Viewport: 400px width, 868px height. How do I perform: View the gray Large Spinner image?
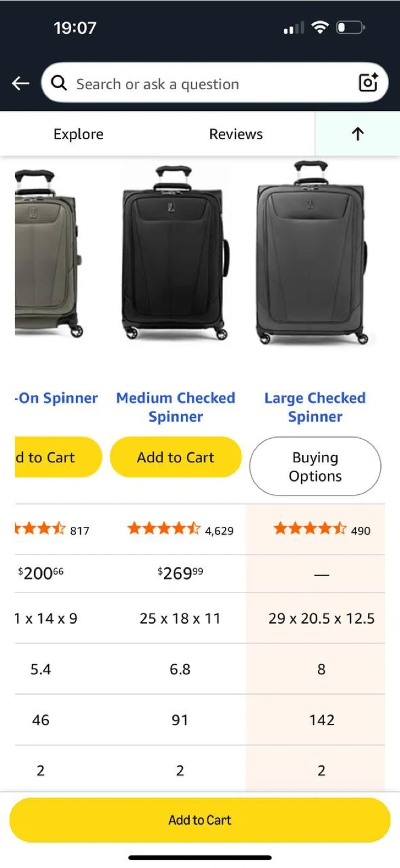(312, 253)
